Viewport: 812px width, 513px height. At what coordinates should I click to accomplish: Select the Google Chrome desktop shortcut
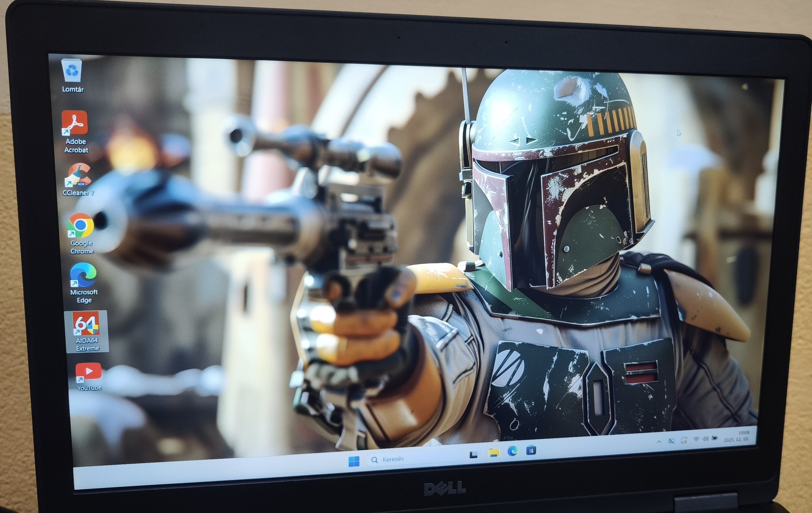pyautogui.click(x=81, y=234)
